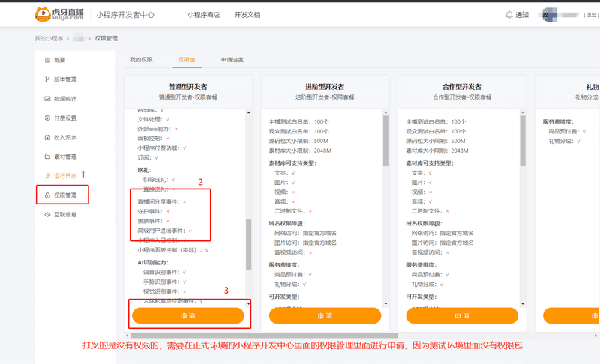Click the 普通型开发者 list scrollbar thumb
The height and width of the screenshot is (364, 600).
coord(249,244)
